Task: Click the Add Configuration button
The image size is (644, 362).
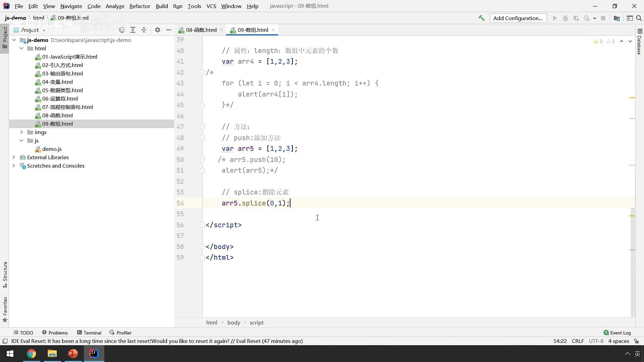Action: (x=518, y=18)
